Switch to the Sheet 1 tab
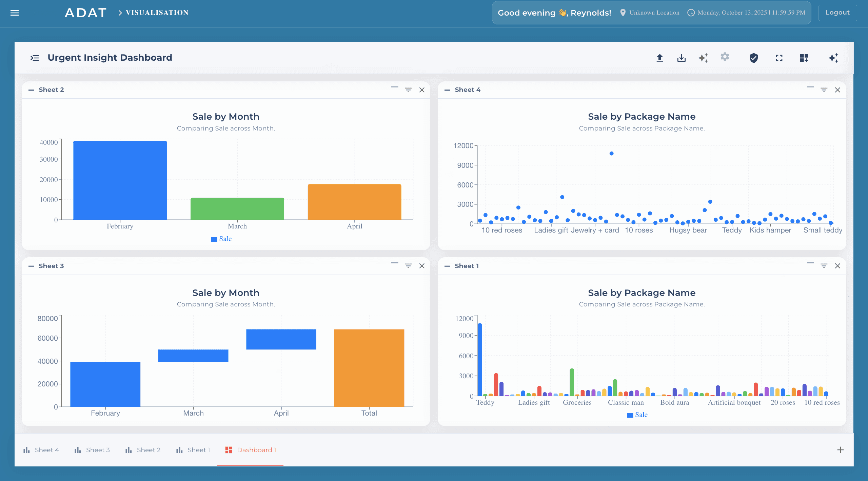 (x=193, y=450)
